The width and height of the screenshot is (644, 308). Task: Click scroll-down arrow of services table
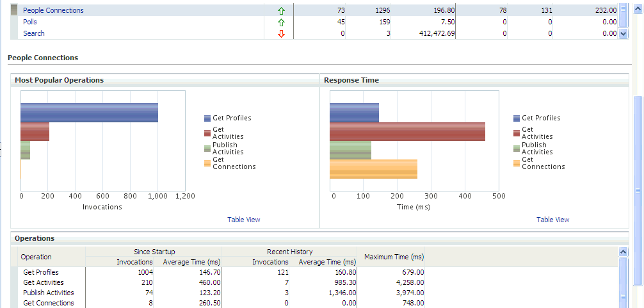point(624,34)
